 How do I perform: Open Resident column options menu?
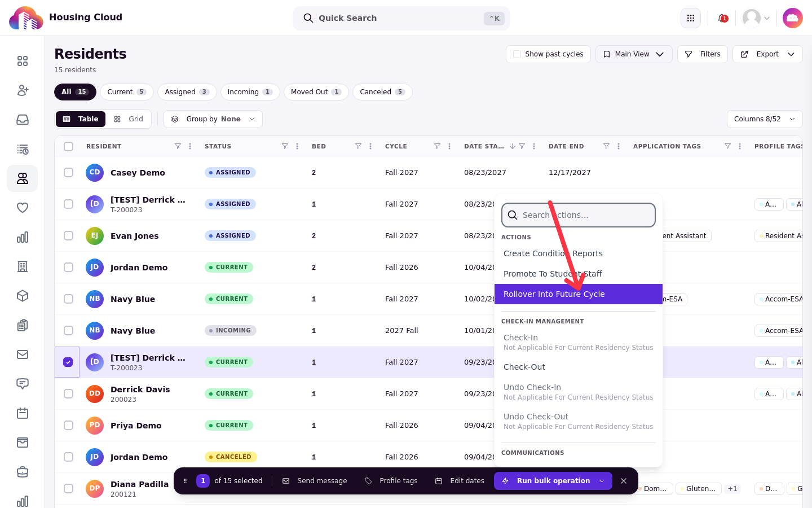point(190,146)
